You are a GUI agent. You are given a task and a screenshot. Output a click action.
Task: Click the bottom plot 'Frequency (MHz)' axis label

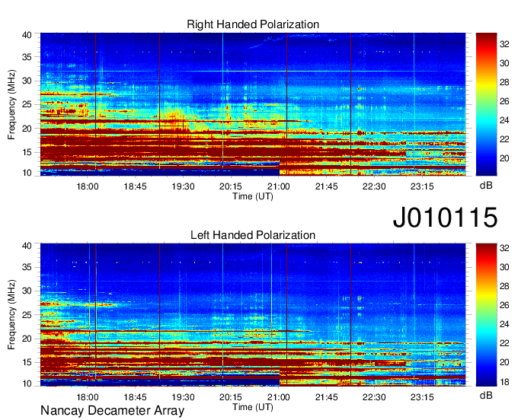(11, 315)
